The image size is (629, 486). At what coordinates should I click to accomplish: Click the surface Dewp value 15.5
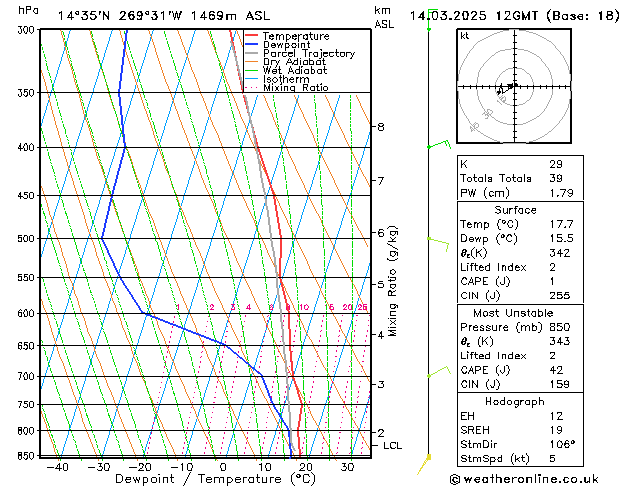coord(562,239)
